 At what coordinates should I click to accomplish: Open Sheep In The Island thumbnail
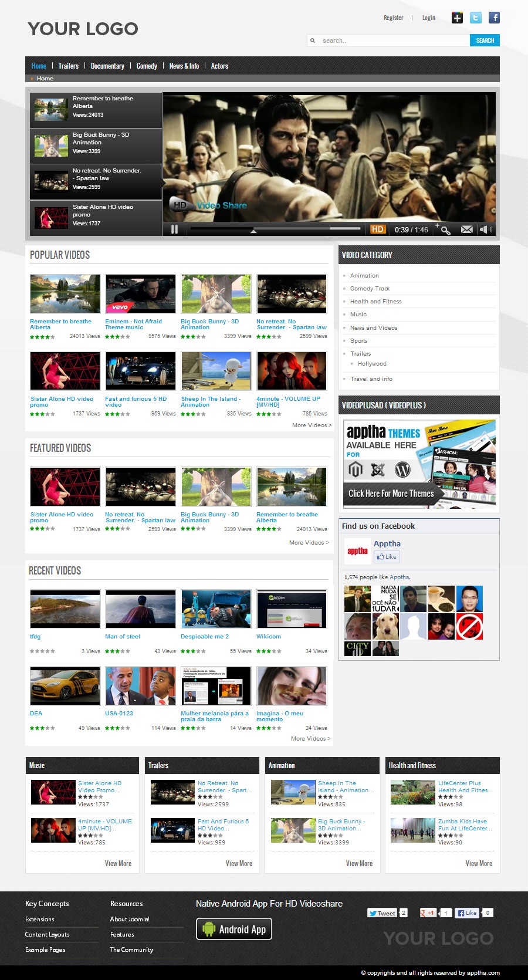point(216,371)
